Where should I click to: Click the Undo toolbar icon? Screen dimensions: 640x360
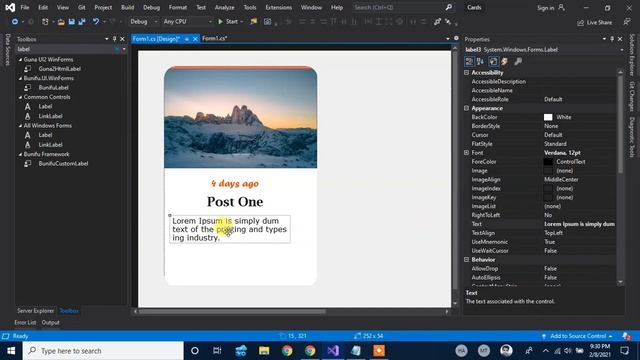click(96, 22)
